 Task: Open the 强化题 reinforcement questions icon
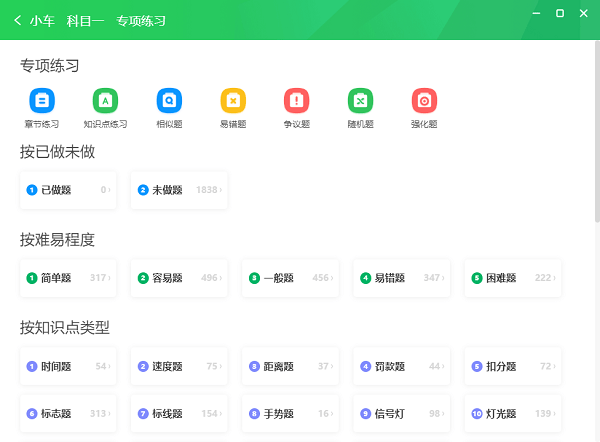[x=424, y=101]
